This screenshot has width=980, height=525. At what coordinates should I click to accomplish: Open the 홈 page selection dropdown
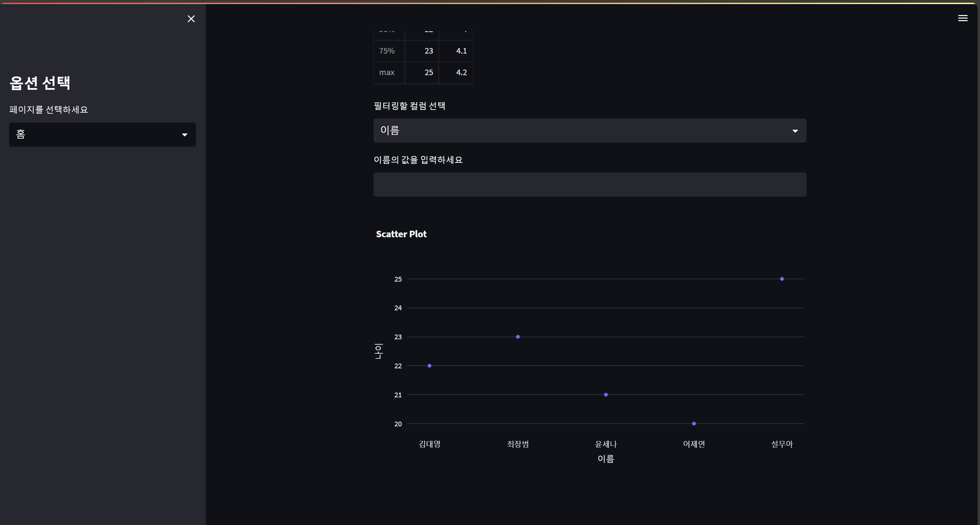(x=102, y=134)
